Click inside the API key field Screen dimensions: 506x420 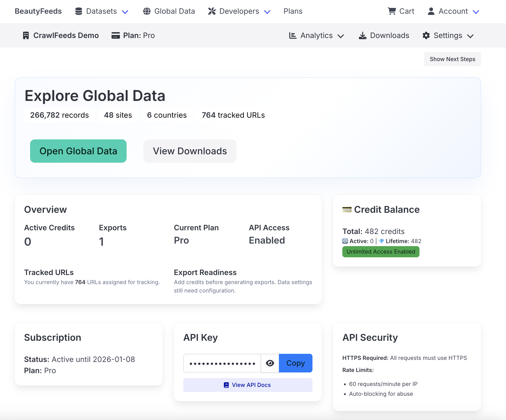[x=222, y=363]
